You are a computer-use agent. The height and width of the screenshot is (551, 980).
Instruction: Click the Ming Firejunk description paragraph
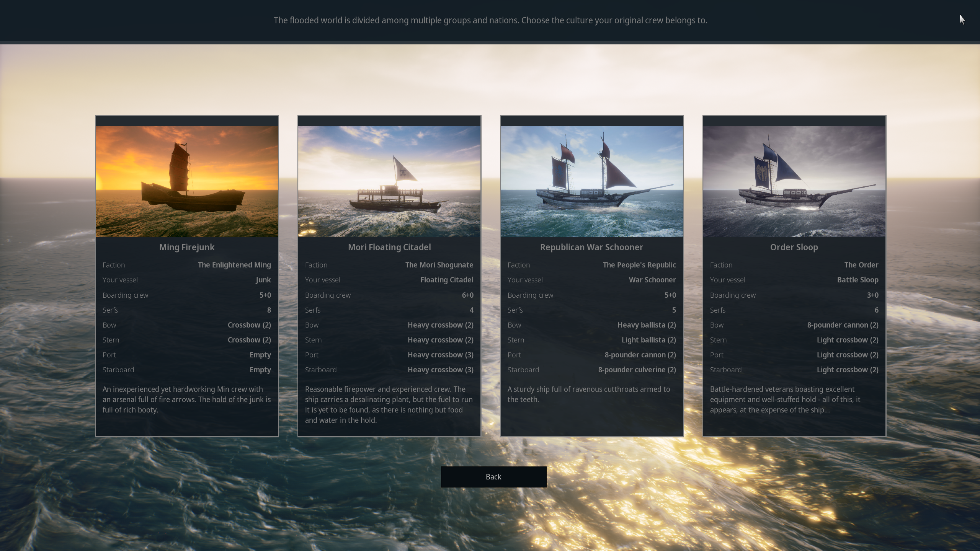[x=186, y=399]
